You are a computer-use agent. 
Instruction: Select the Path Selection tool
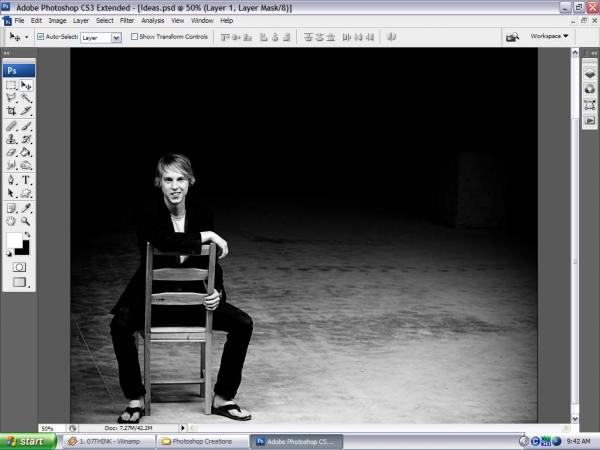[x=11, y=193]
